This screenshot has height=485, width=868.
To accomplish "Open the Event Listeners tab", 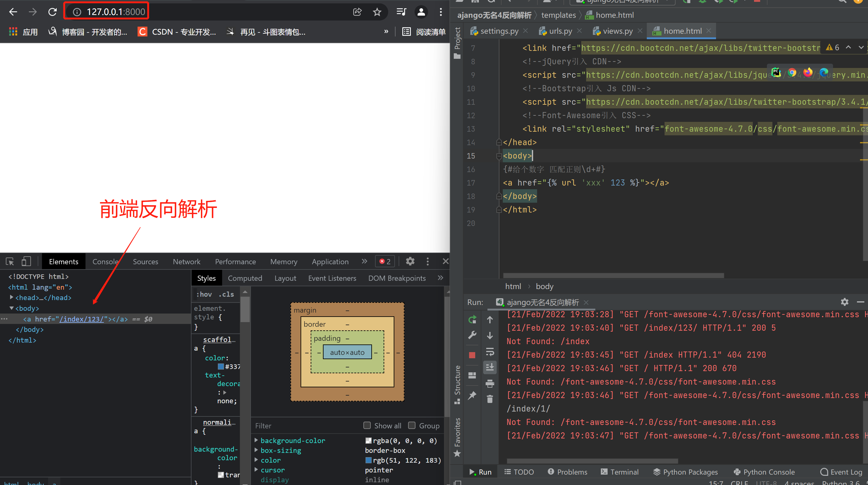I will [x=332, y=278].
